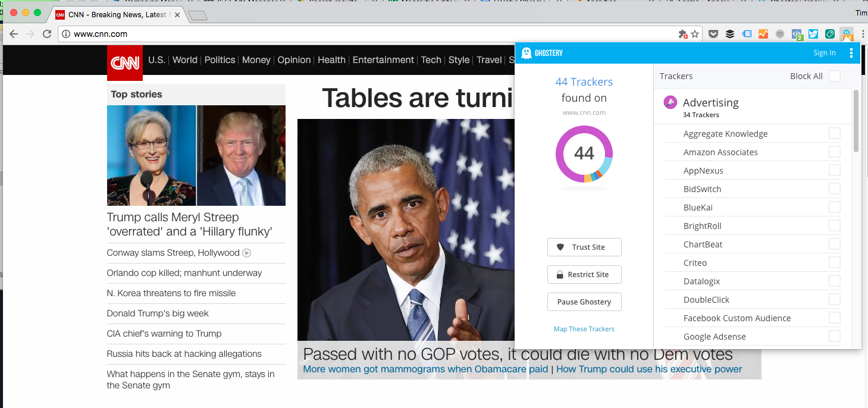
Task: Click the Pocket extension icon
Action: [x=713, y=34]
